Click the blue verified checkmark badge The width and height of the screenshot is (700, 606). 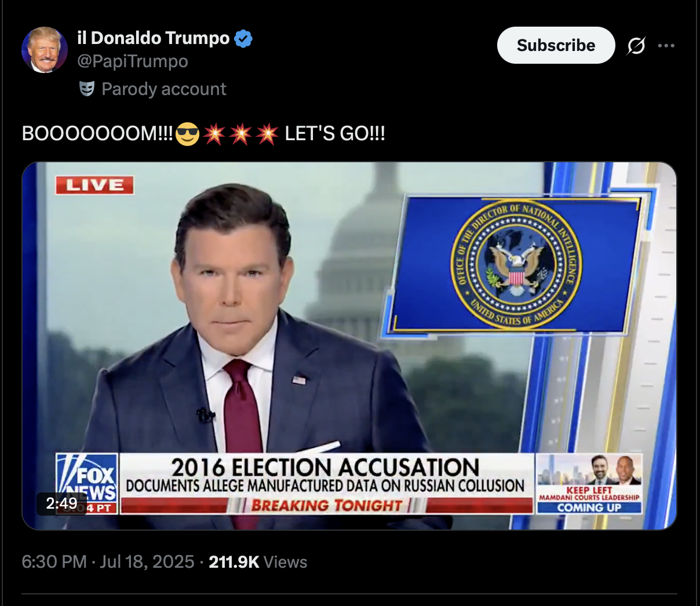(243, 39)
